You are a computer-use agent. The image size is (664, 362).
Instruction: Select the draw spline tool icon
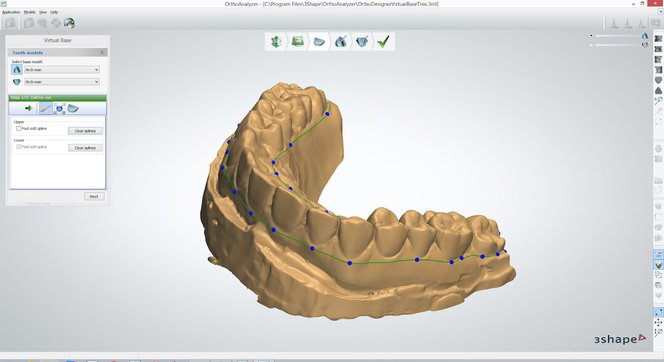46,108
